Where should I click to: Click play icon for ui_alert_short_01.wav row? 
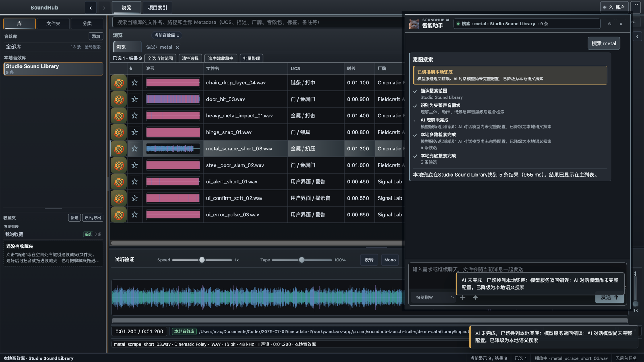tap(119, 182)
